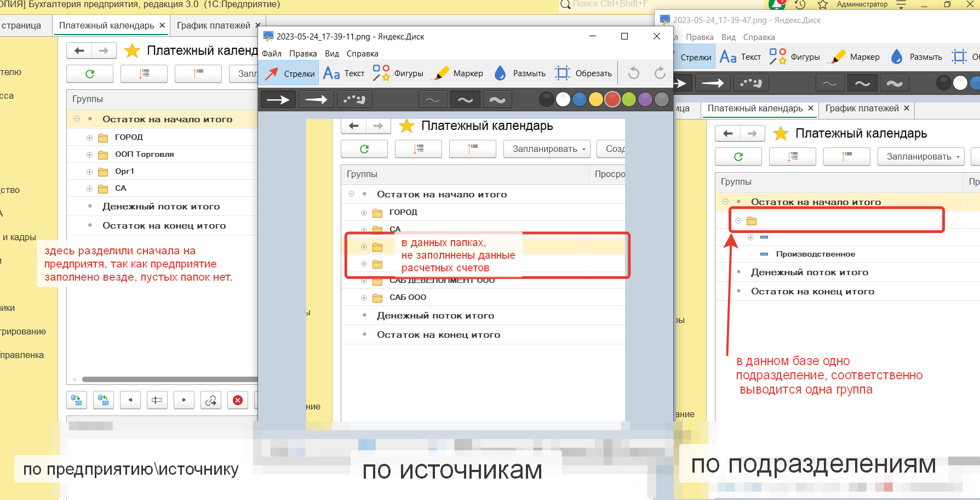Open the 1C notifications bell
The image size is (980, 500).
[x=777, y=4]
